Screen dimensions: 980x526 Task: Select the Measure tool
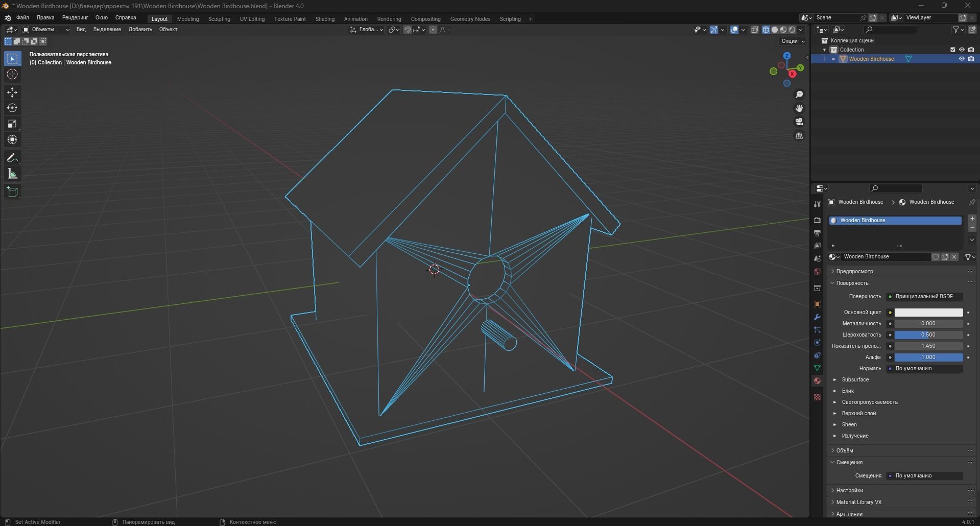click(x=12, y=174)
